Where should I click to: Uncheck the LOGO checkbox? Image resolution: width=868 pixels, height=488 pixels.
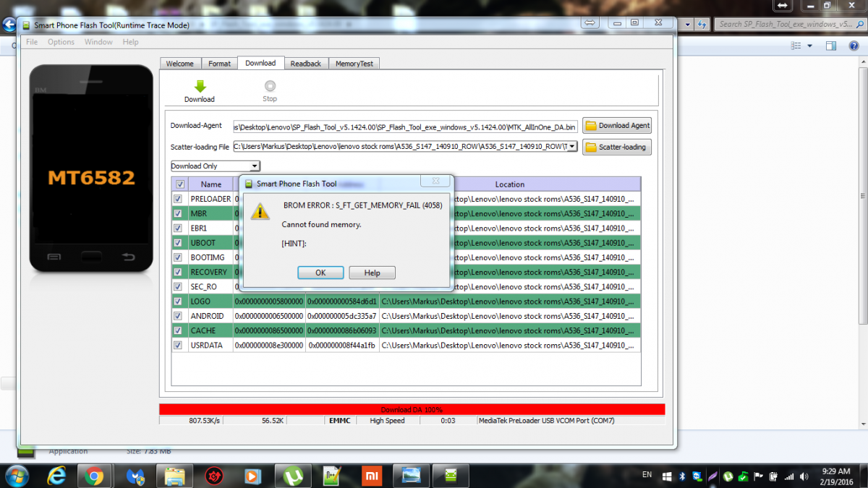pos(178,301)
